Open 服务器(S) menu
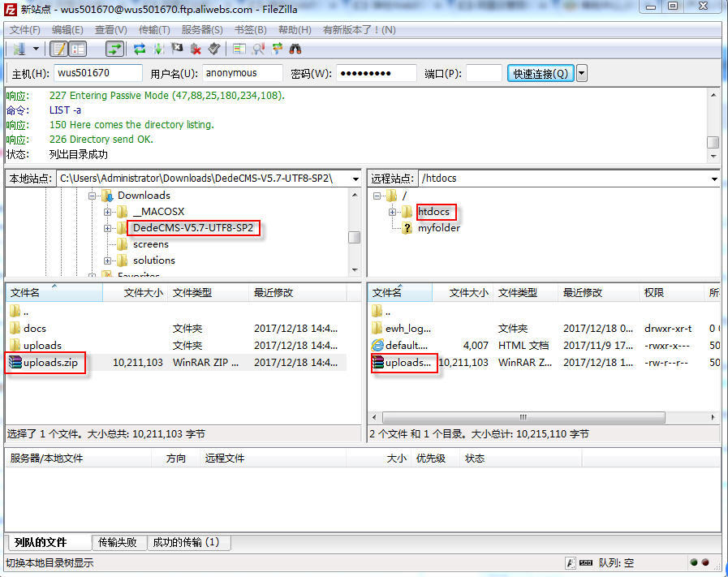The image size is (728, 577). click(x=202, y=30)
